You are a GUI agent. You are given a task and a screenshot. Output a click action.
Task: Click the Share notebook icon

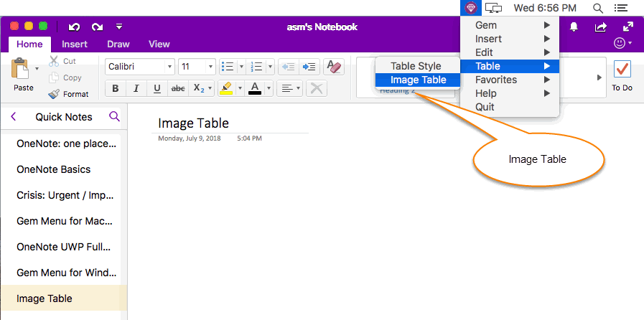[600, 27]
